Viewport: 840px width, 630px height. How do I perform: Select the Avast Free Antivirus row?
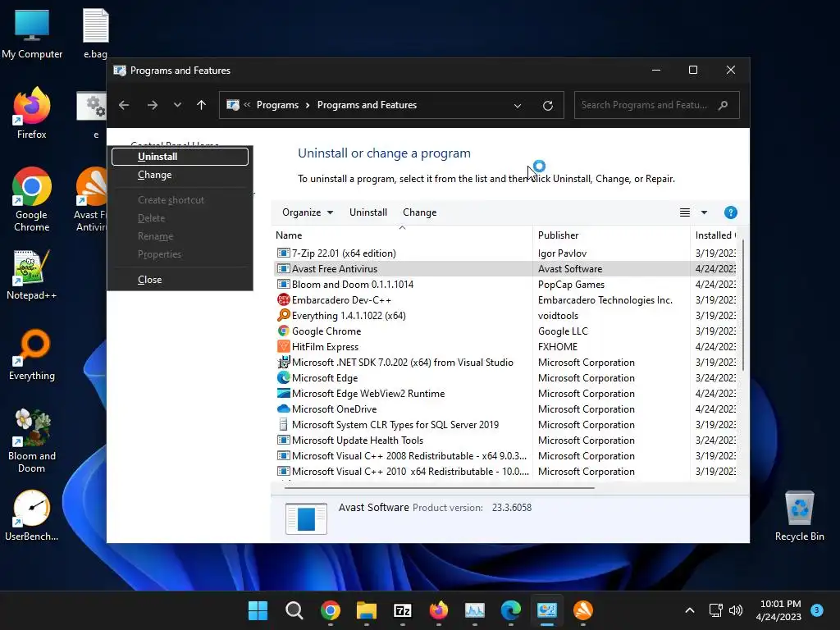click(x=504, y=269)
